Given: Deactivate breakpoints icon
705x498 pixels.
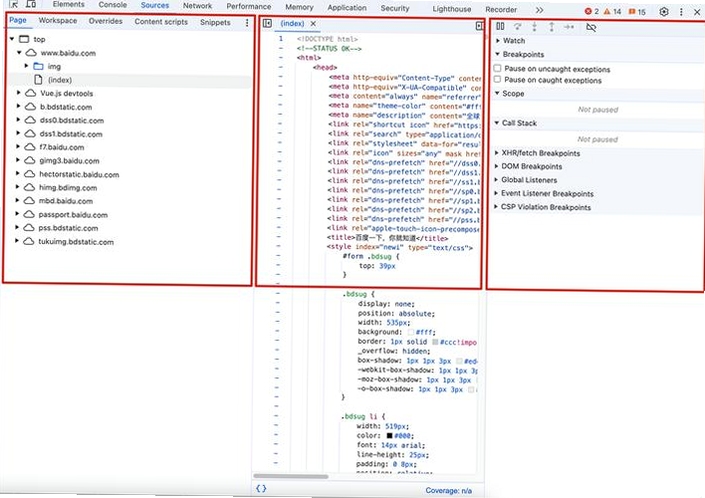Looking at the screenshot, I should (591, 27).
